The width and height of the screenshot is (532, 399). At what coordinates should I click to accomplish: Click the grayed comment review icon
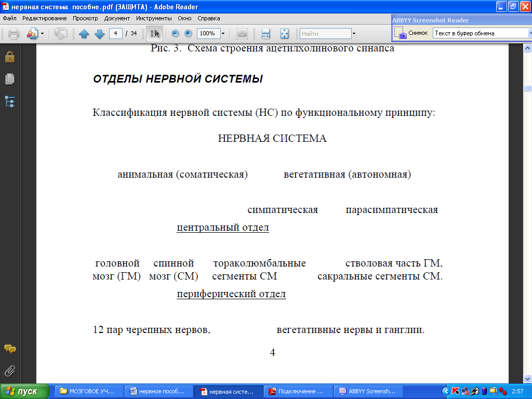[60, 34]
